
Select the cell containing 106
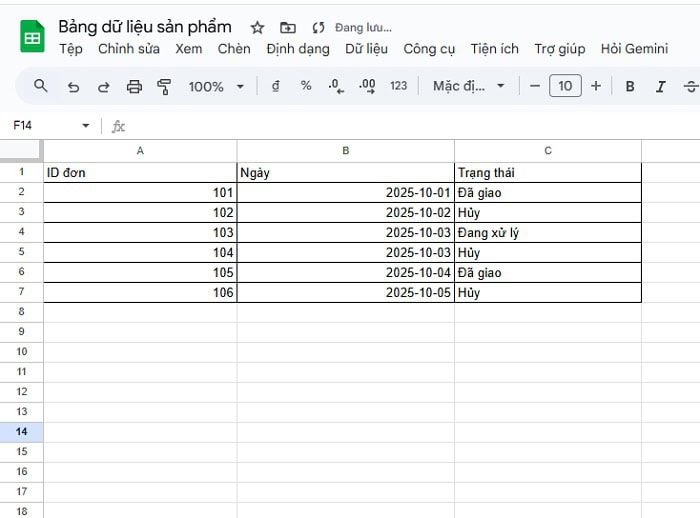(140, 292)
